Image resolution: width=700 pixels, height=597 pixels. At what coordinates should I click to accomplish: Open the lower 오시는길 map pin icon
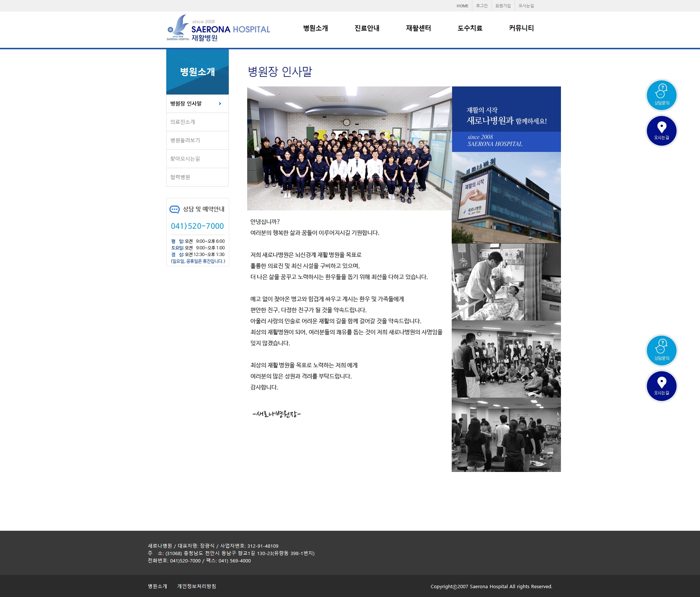pos(662,386)
